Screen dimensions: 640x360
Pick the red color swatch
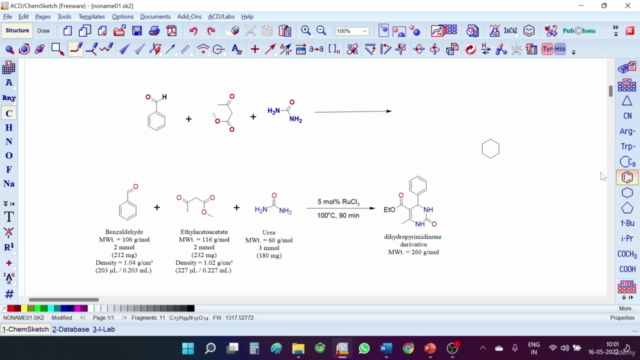11,308
